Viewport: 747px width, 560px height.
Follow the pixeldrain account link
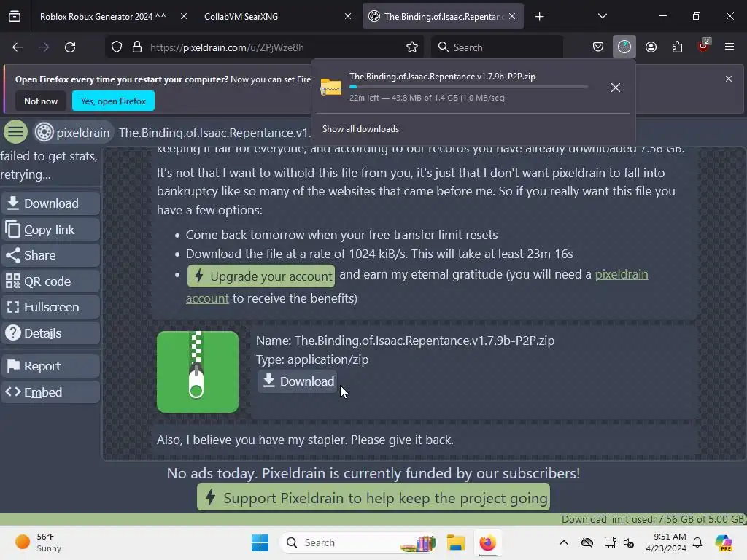(622, 274)
